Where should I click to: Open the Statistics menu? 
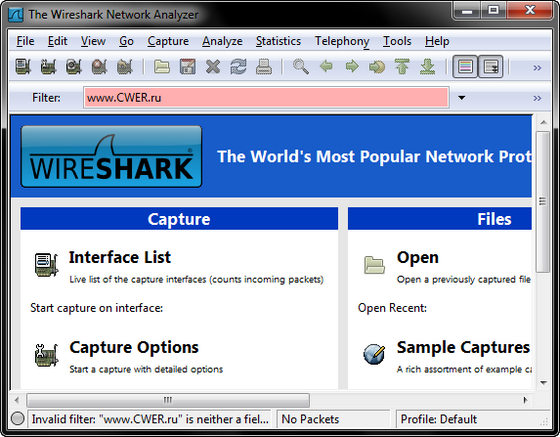278,41
